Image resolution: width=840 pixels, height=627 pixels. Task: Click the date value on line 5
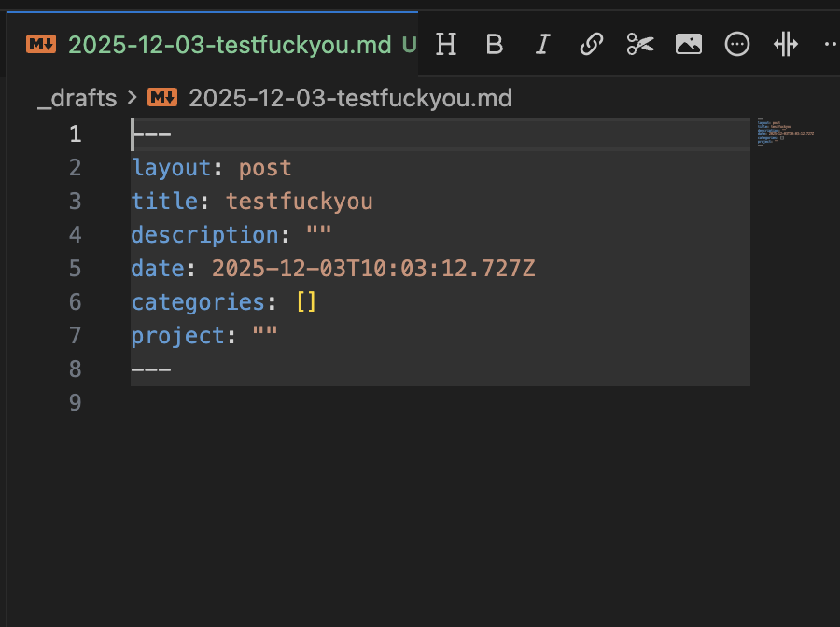click(373, 269)
